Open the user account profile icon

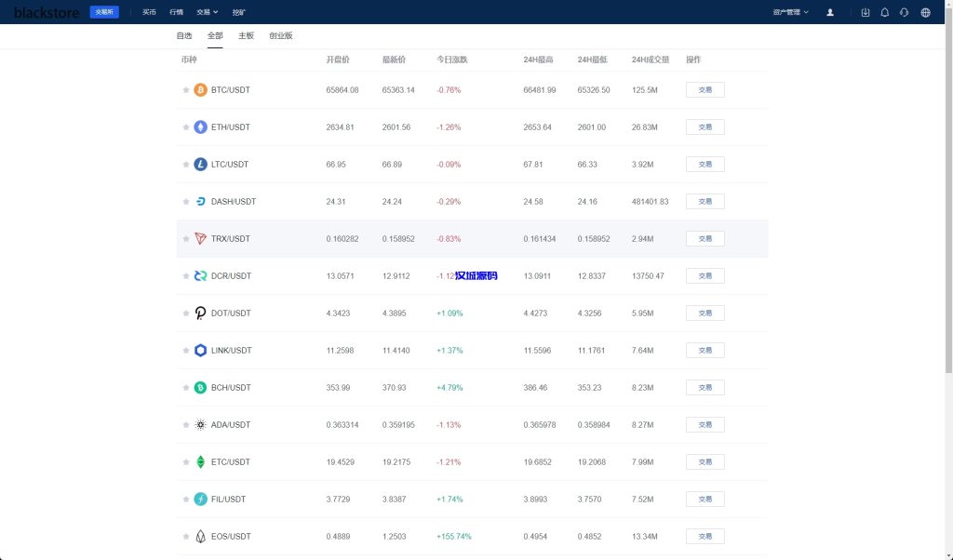pos(830,12)
